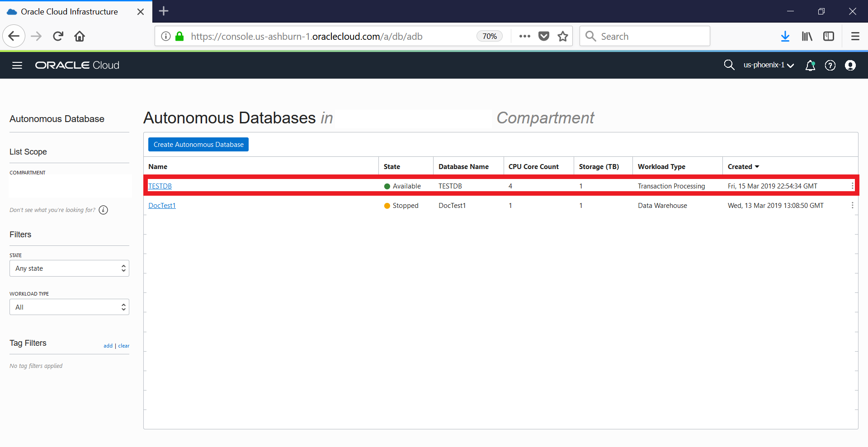Click the DocTest1 created date cell
The image size is (868, 447).
776,206
